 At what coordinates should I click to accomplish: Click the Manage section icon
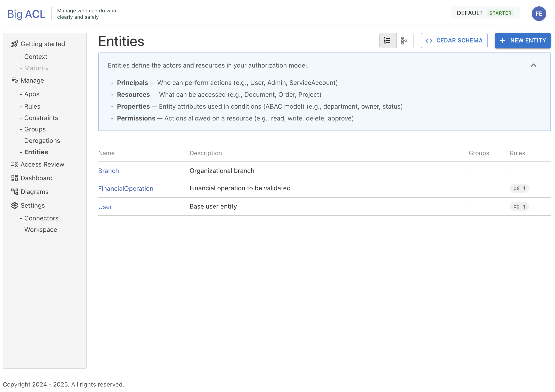pos(15,80)
